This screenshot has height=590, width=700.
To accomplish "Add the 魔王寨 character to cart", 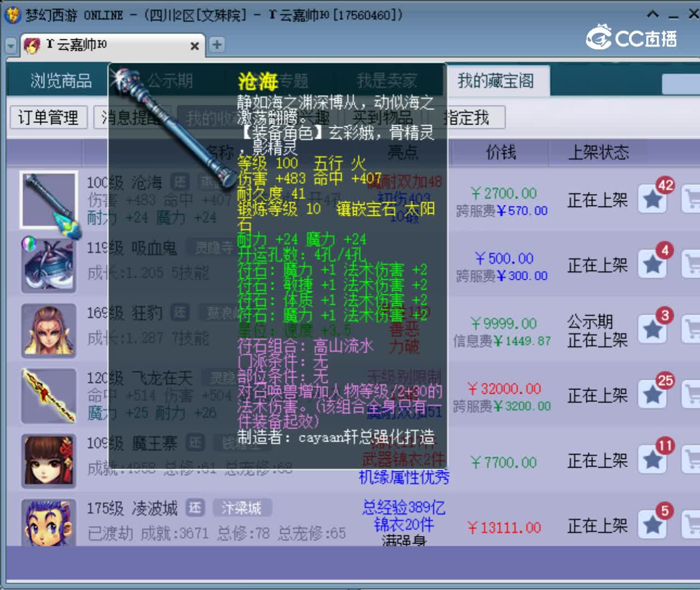I will (x=691, y=460).
